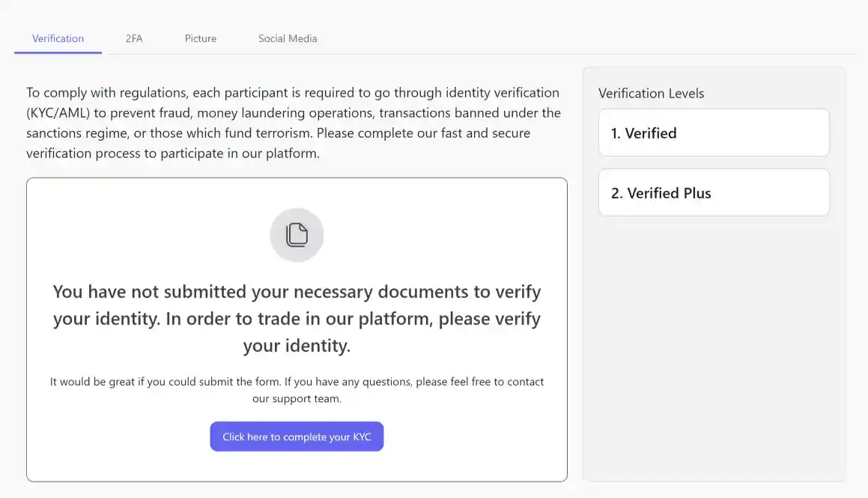This screenshot has height=498, width=868.
Task: Switch to the 2FA tab
Action: click(x=134, y=38)
